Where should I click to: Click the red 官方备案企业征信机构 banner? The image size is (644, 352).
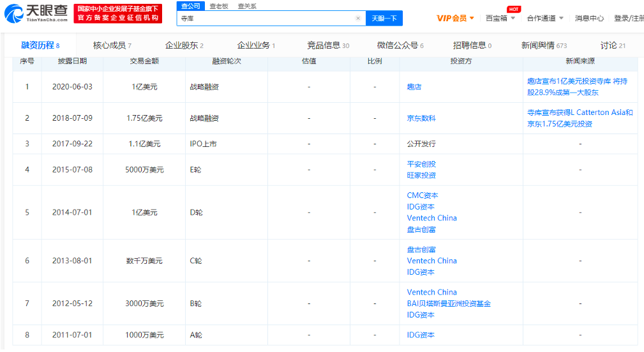point(118,13)
